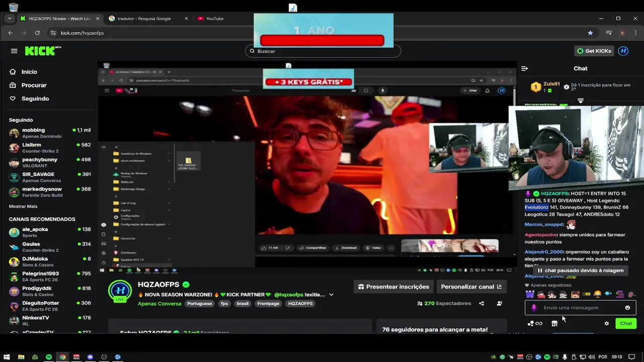Click the Apenas Conversa category link

(x=159, y=304)
